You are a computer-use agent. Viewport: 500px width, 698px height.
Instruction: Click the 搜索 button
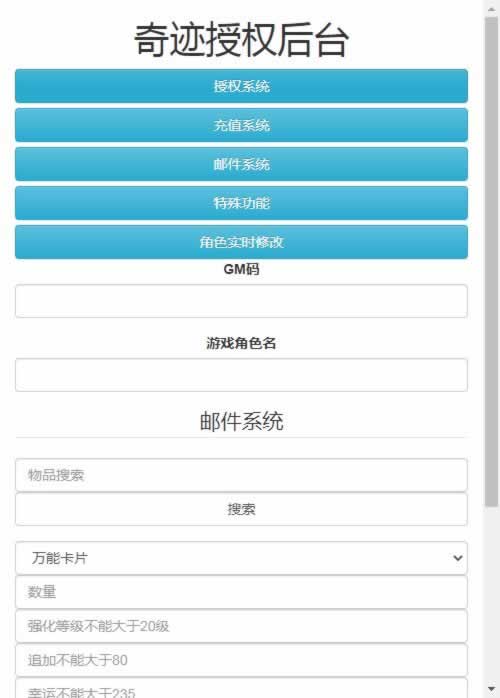pyautogui.click(x=241, y=509)
